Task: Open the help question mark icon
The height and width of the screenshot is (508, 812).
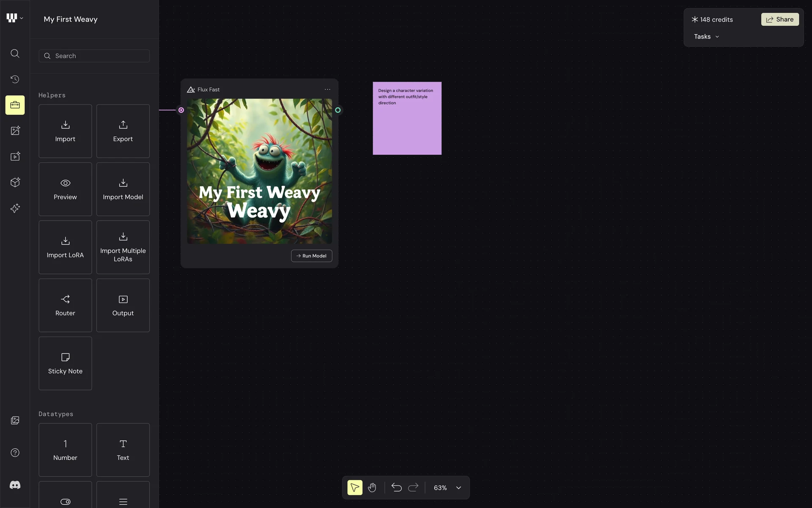Action: 15,453
